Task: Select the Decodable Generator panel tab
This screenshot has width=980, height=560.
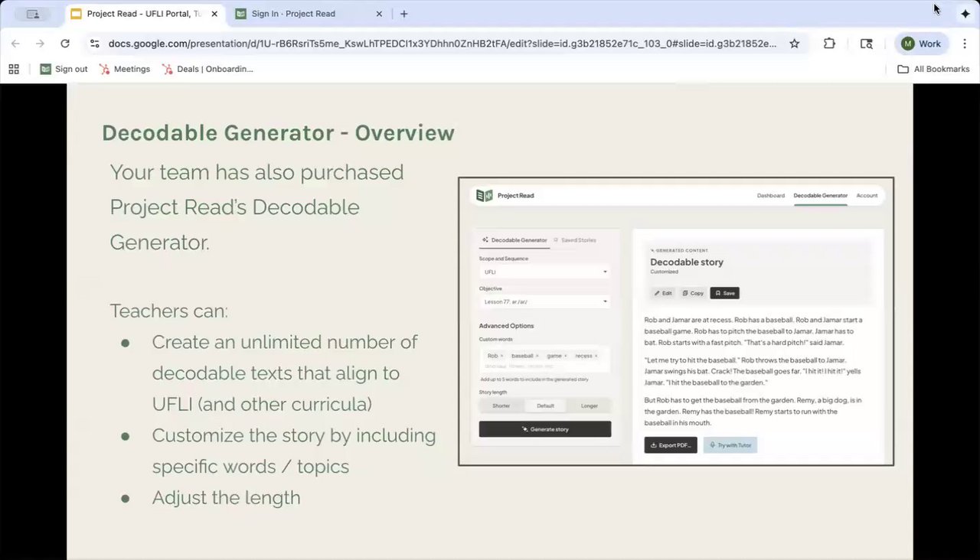Action: coord(514,240)
